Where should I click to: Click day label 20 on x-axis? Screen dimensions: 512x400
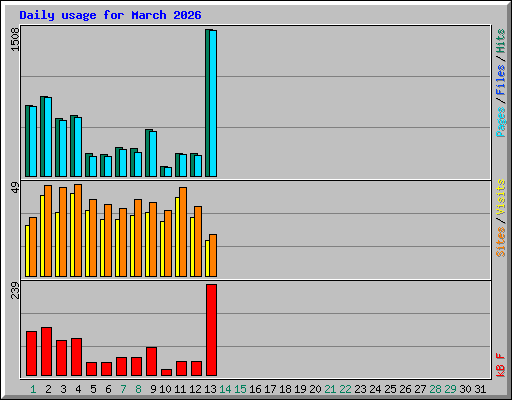[315, 389]
